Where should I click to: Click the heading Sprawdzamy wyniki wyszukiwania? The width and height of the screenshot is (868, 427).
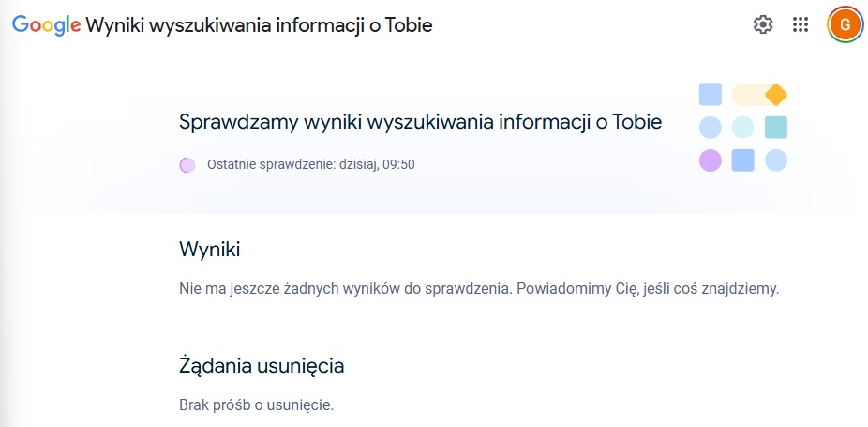[x=420, y=122]
